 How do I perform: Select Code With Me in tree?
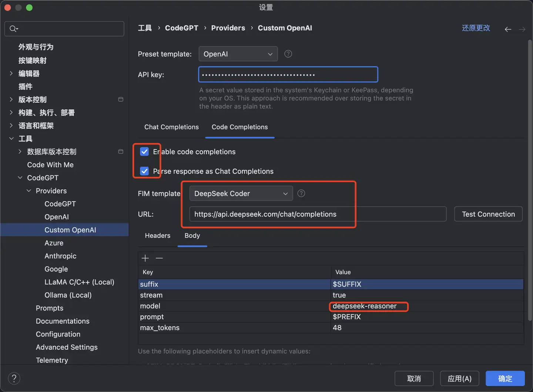pos(50,165)
